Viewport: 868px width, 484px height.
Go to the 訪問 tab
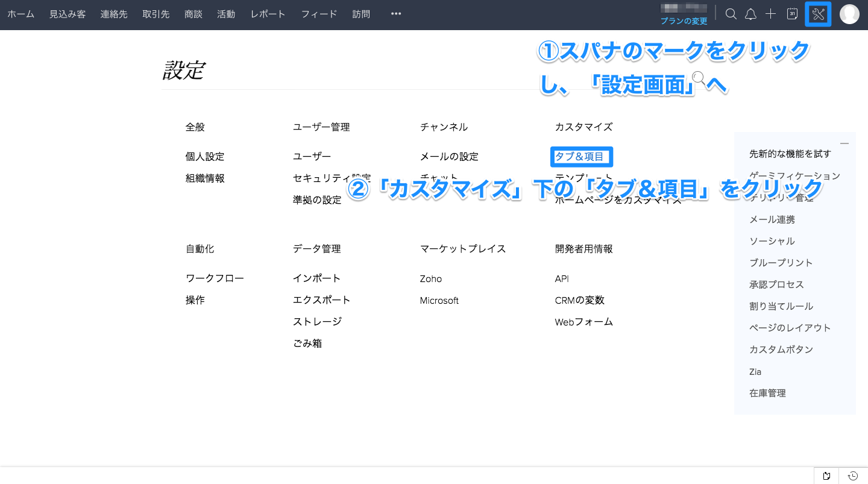point(361,14)
